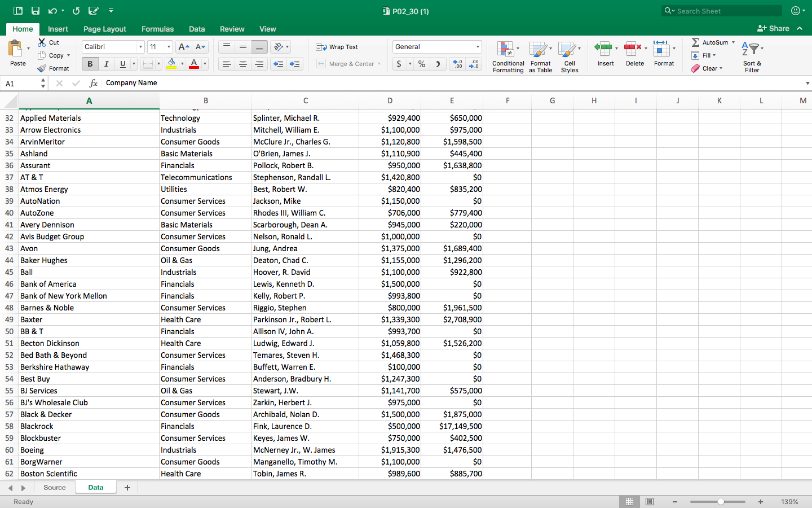Click the Save icon in title bar
Viewport: 812px width, 508px height.
coord(36,11)
